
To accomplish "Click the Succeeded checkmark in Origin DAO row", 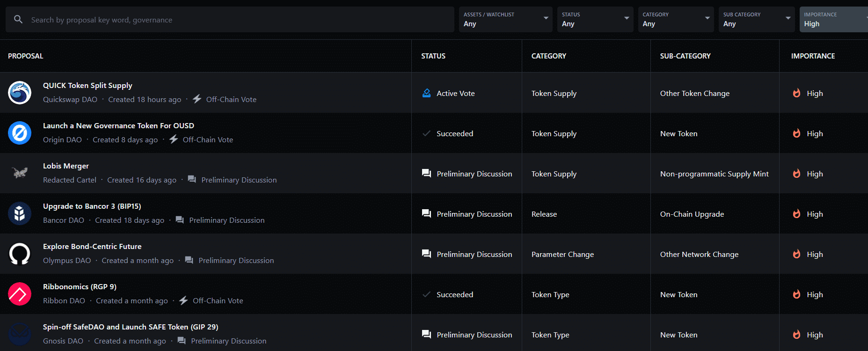I will coord(426,133).
